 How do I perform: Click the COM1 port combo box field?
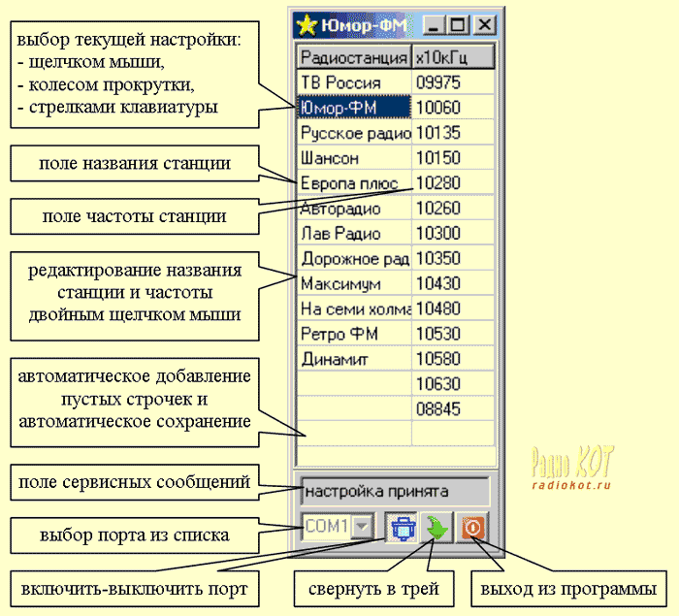[x=337, y=527]
